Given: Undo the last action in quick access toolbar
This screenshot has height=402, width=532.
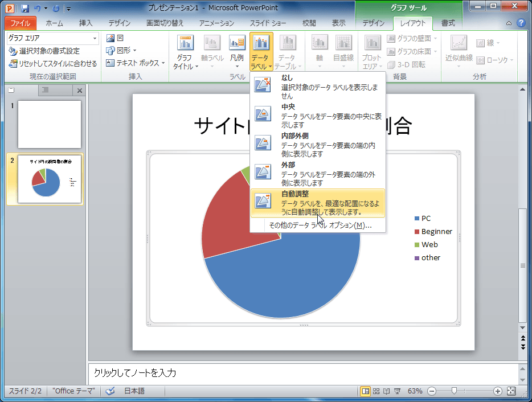Looking at the screenshot, I should pos(38,8).
